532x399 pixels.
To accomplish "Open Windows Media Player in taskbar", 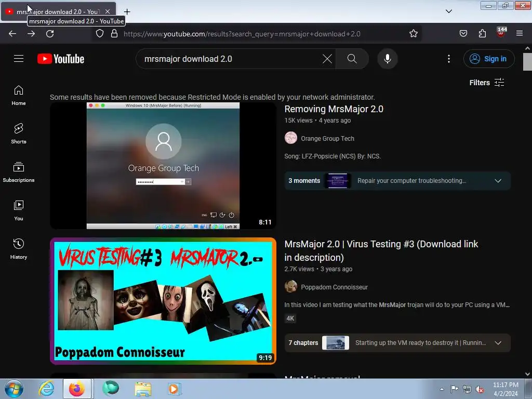I will pos(174,389).
